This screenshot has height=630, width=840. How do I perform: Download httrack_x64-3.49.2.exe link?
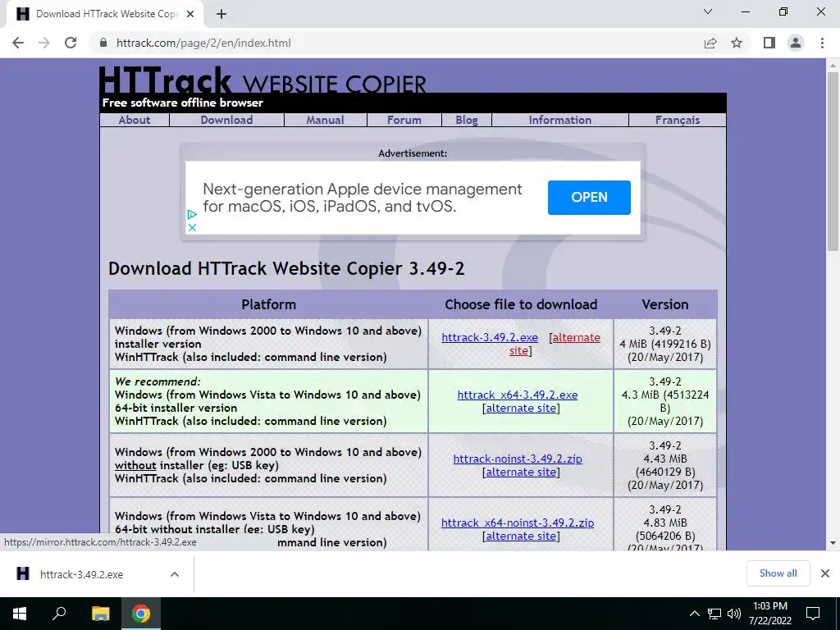pos(518,395)
